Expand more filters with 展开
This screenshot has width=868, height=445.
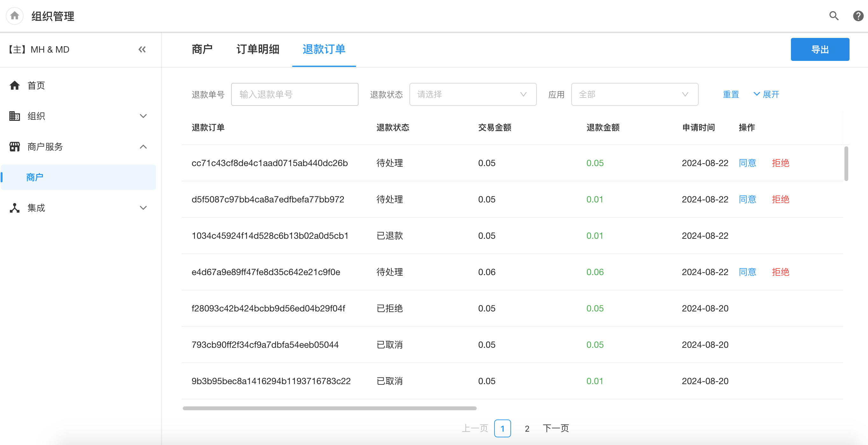coord(766,94)
